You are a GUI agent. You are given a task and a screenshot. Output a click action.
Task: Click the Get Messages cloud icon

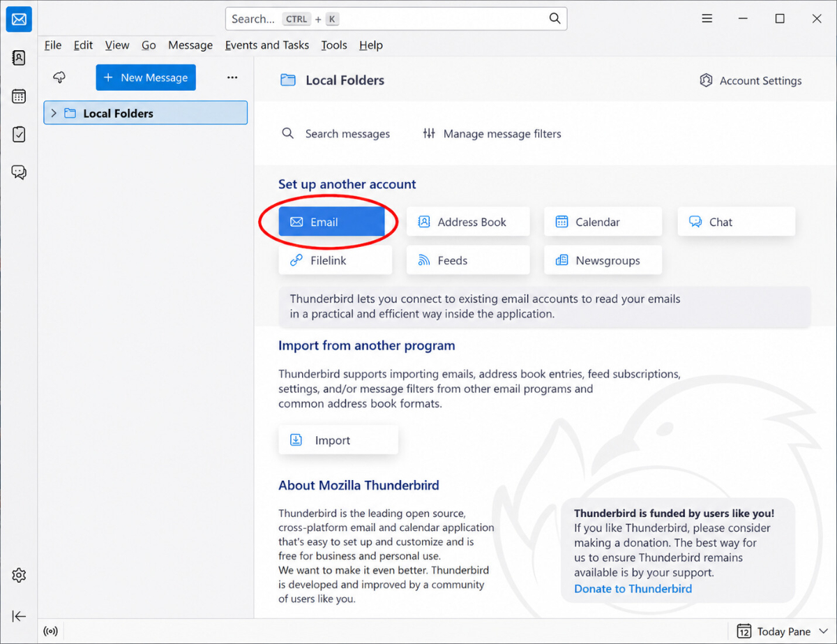pyautogui.click(x=59, y=77)
